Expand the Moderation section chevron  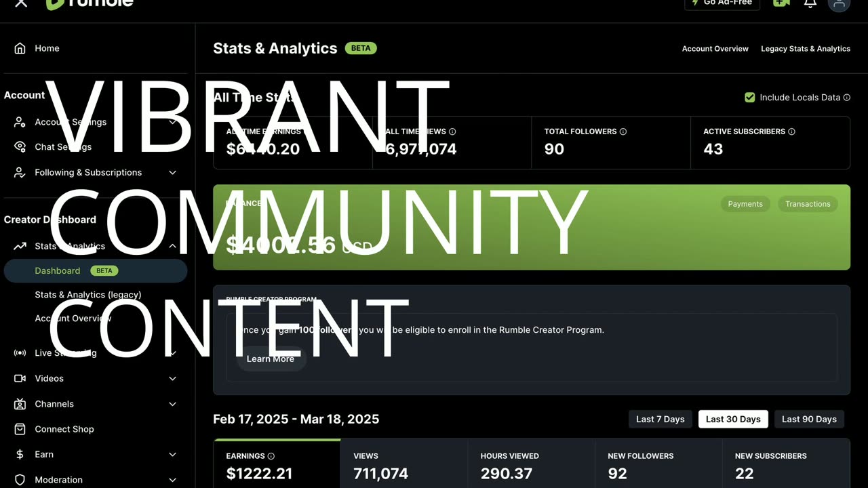point(172,480)
